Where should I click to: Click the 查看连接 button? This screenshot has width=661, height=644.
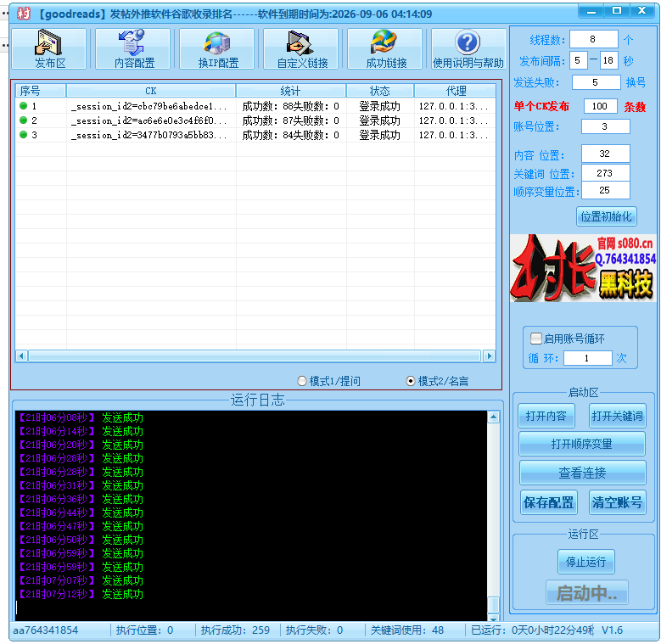[x=582, y=473]
